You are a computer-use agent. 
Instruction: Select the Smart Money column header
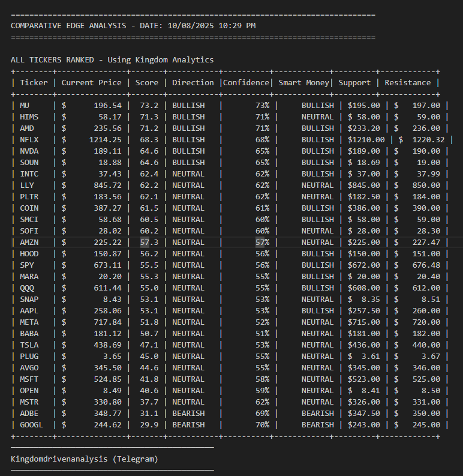tap(303, 83)
